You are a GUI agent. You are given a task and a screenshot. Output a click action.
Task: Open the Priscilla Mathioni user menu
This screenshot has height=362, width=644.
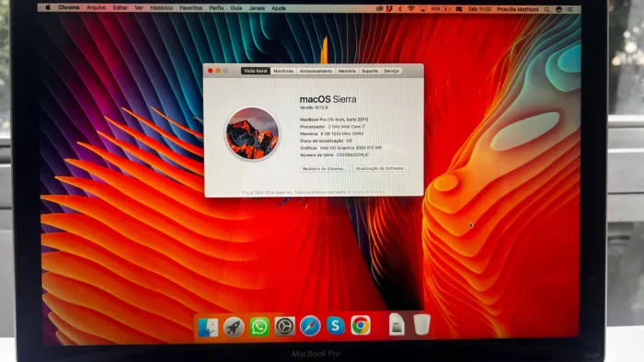point(517,9)
